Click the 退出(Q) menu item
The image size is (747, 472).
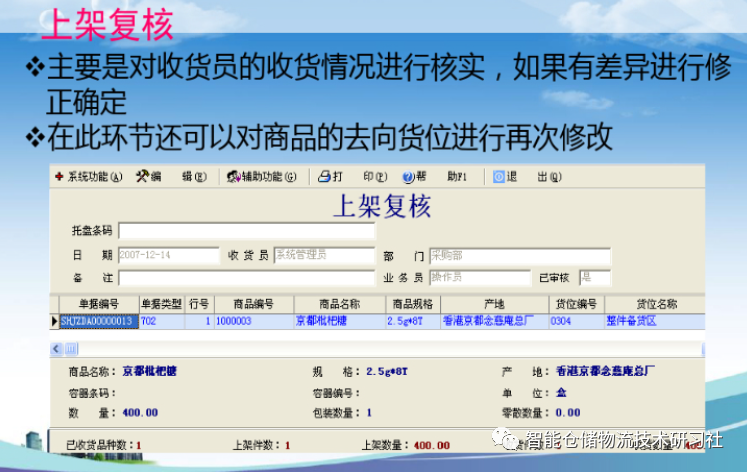pos(534,177)
